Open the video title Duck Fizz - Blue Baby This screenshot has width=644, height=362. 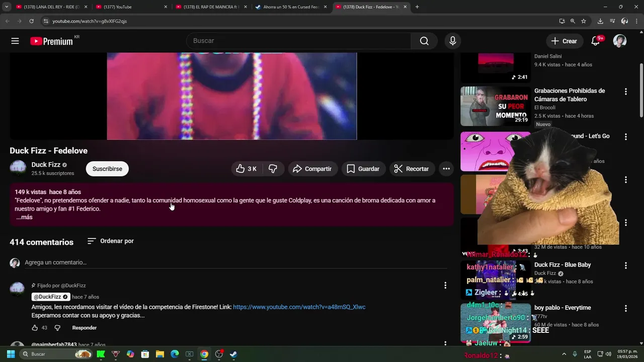562,265
